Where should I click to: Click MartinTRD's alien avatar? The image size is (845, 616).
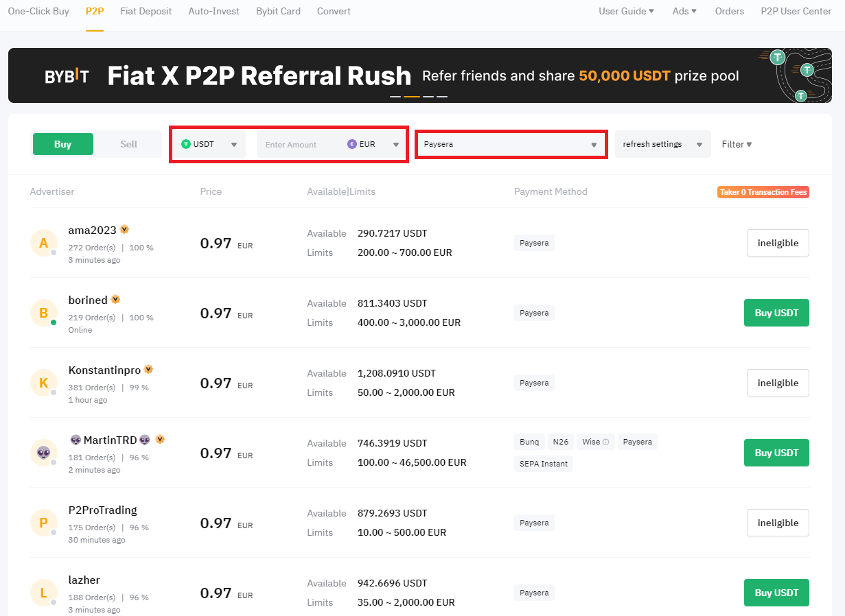point(43,453)
